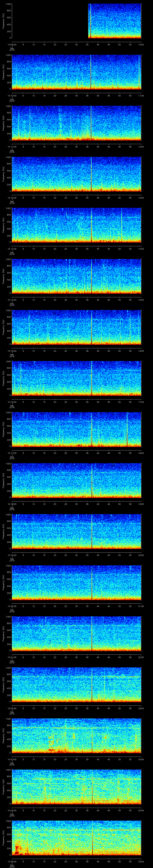Open the spectrogram starting at 10:24:00
Screen dimensions: 153x868
tap(77, 787)
